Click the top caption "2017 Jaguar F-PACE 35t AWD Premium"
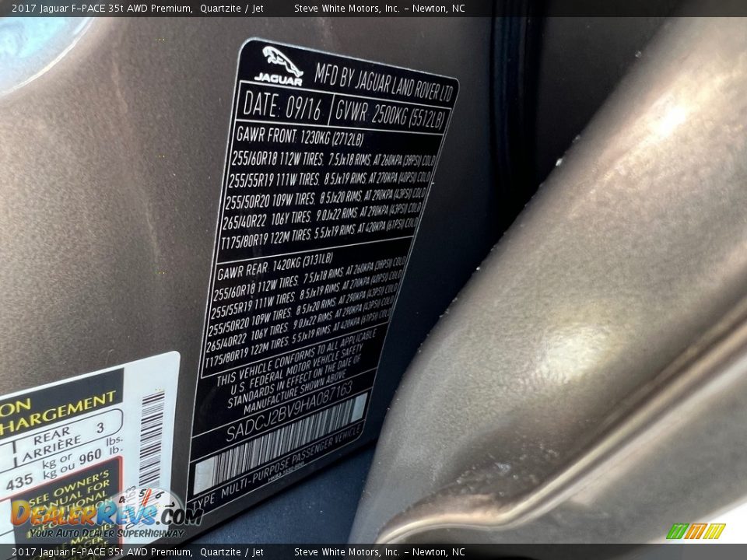 point(102,8)
